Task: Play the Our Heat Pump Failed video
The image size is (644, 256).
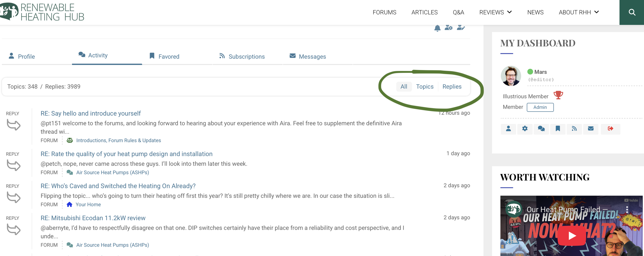Action: pos(572,236)
